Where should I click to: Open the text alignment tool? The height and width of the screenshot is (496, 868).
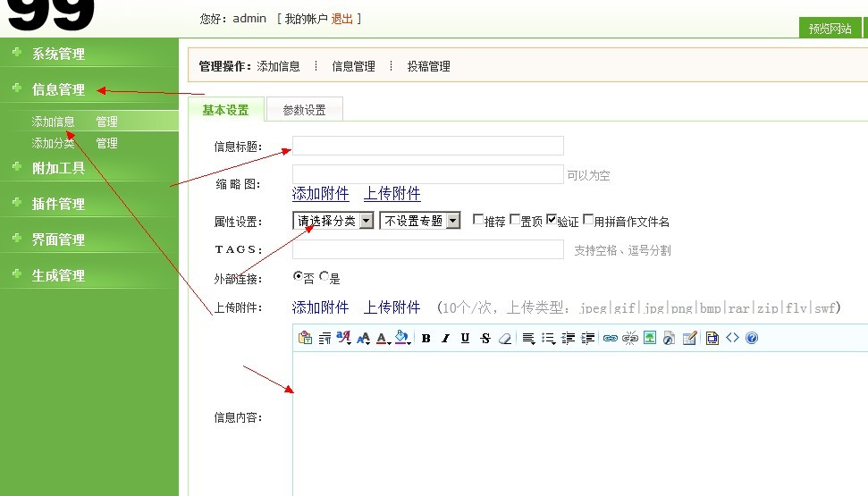pos(528,338)
